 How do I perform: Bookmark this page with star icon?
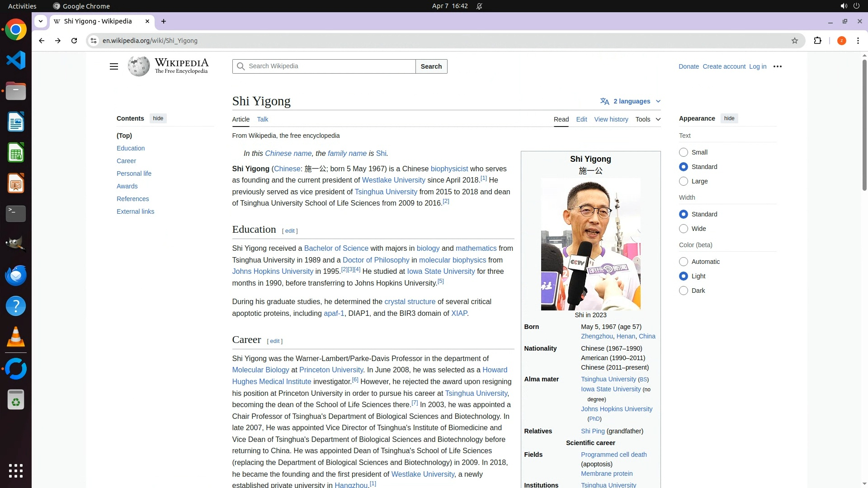coord(794,41)
